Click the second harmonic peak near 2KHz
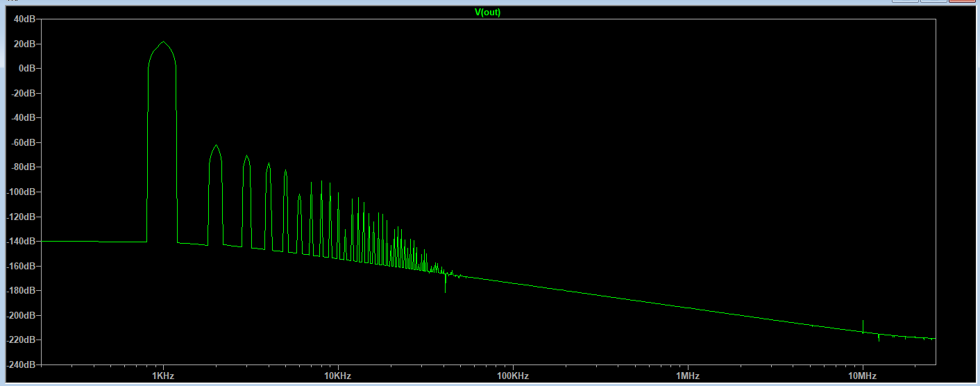 (216, 146)
